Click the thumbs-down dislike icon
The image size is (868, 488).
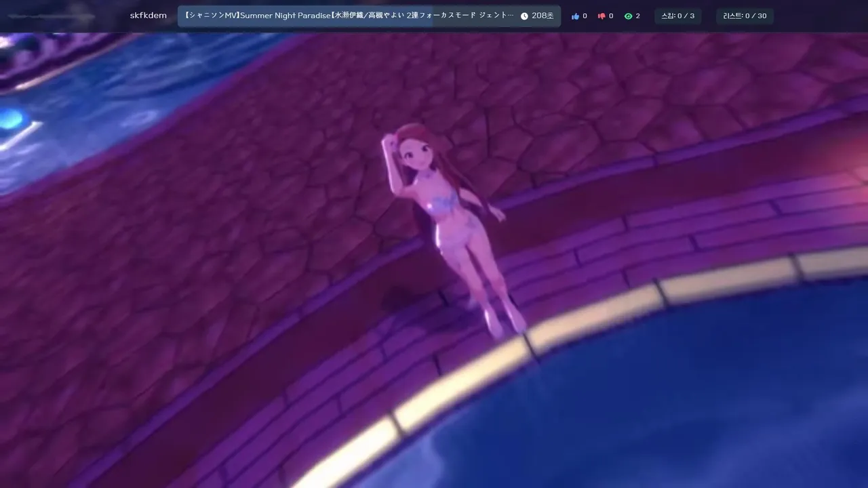click(x=601, y=16)
